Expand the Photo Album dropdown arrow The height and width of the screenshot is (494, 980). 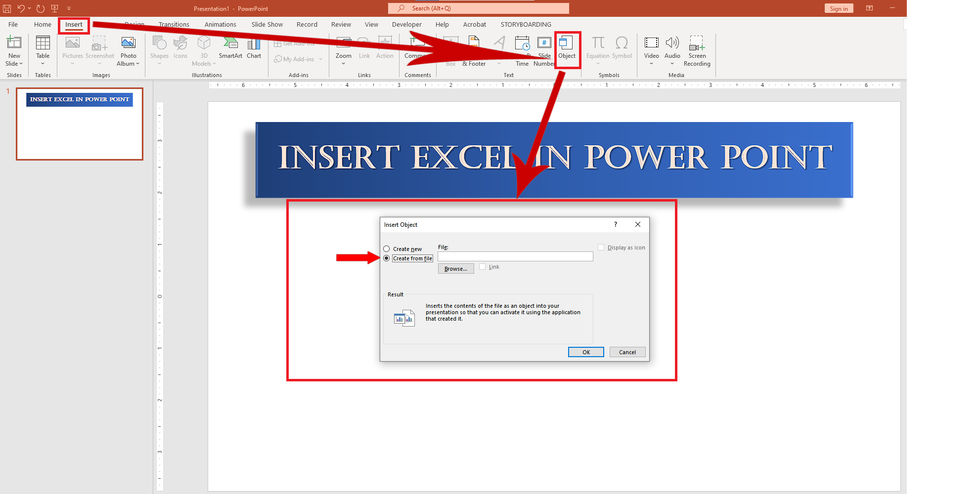pyautogui.click(x=137, y=64)
